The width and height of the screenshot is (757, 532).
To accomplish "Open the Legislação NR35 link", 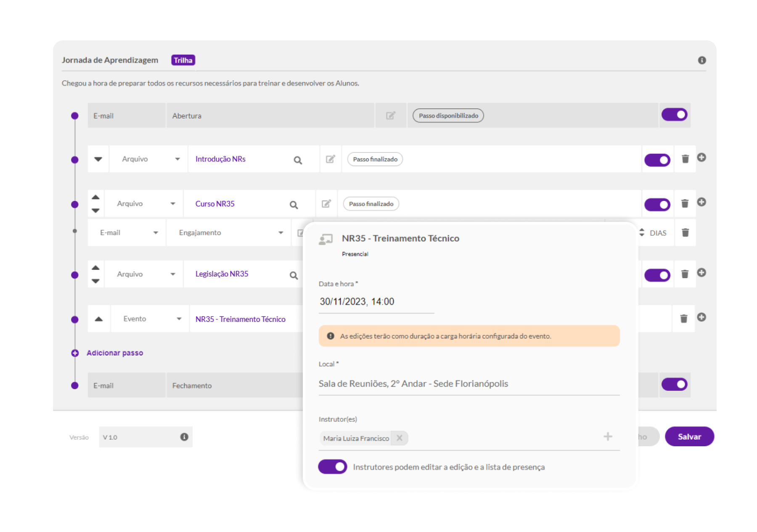I will [222, 274].
